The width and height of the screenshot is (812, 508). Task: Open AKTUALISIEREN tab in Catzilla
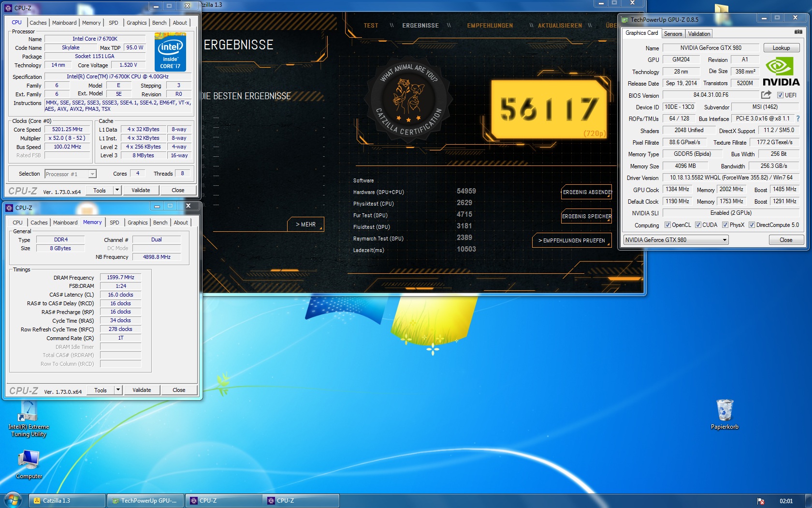tap(560, 26)
